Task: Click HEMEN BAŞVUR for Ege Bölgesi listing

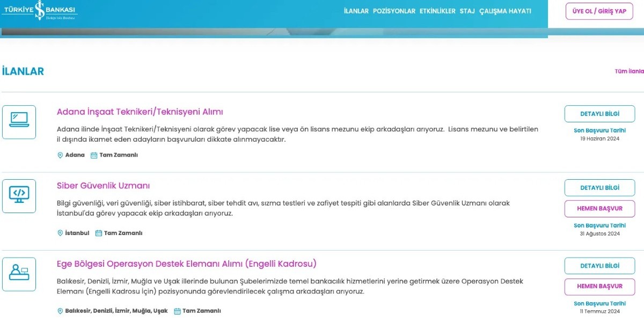Action: (x=599, y=287)
